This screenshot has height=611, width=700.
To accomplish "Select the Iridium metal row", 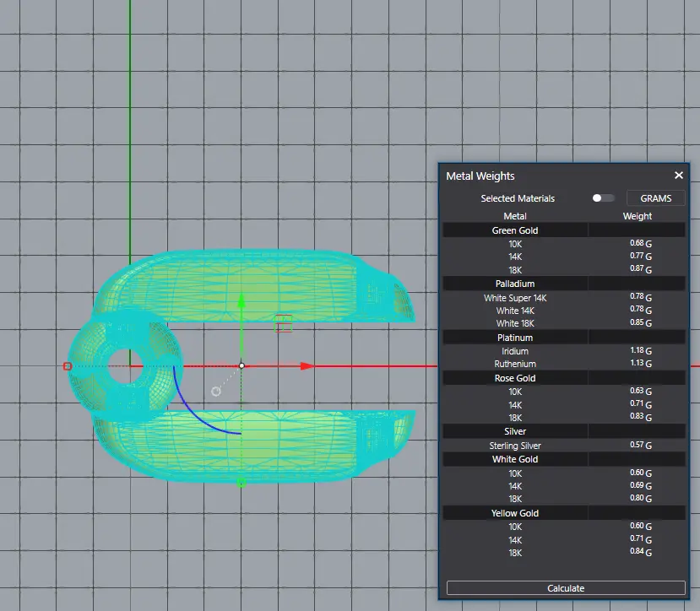I will [x=515, y=351].
